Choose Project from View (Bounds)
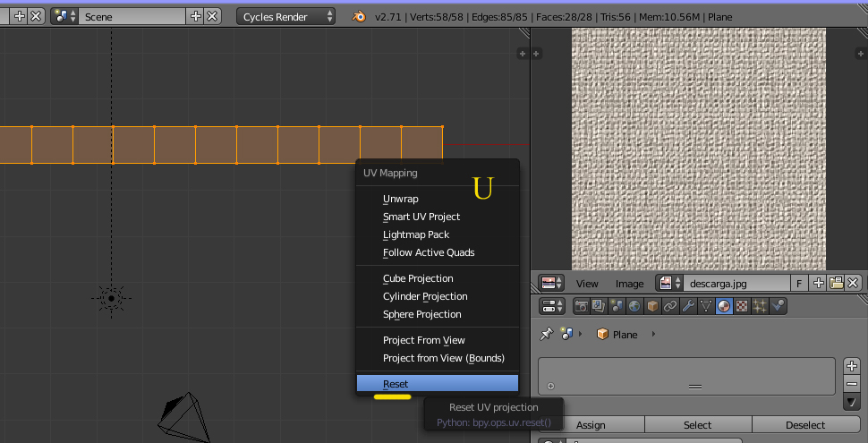868x443 pixels. coord(438,358)
